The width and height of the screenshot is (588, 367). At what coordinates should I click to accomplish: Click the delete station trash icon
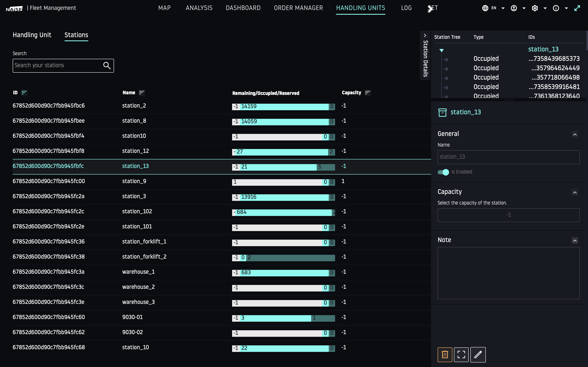(445, 355)
